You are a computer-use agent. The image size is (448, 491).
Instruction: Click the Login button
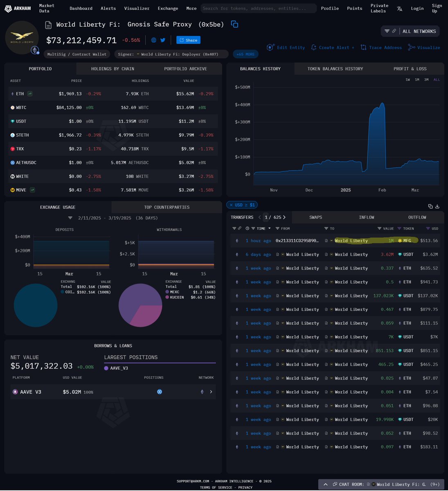pyautogui.click(x=417, y=8)
